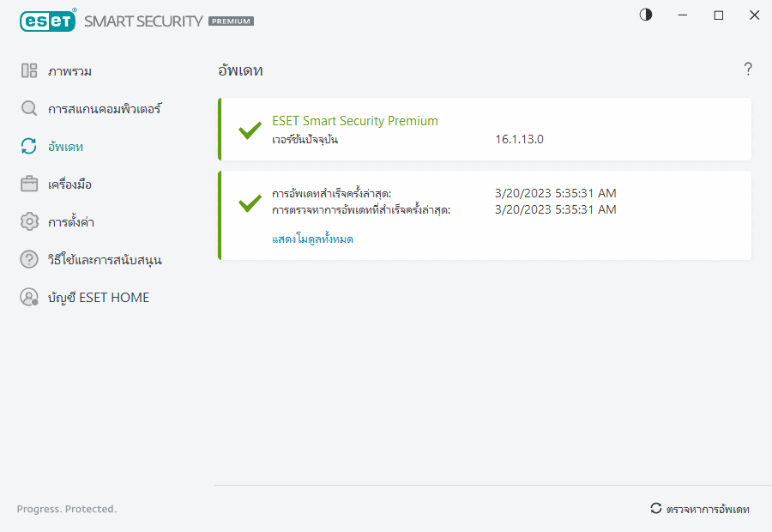The height and width of the screenshot is (532, 772).
Task: Go to เครื่องมือ tools section
Action: pos(70,184)
